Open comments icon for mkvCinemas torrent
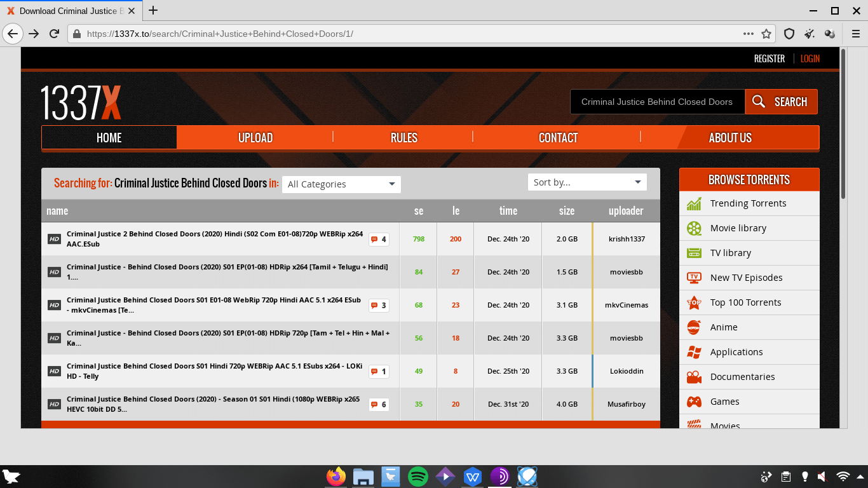Image resolution: width=868 pixels, height=488 pixels. pos(379,306)
